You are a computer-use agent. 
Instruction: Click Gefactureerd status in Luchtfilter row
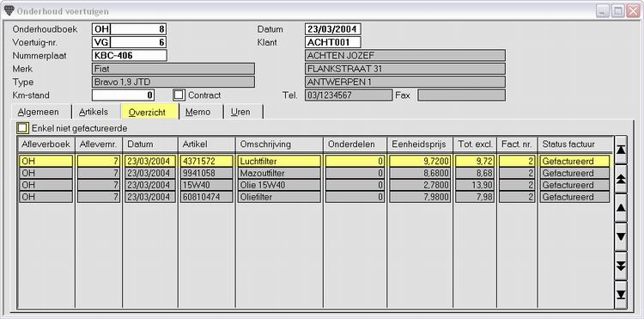pyautogui.click(x=574, y=161)
